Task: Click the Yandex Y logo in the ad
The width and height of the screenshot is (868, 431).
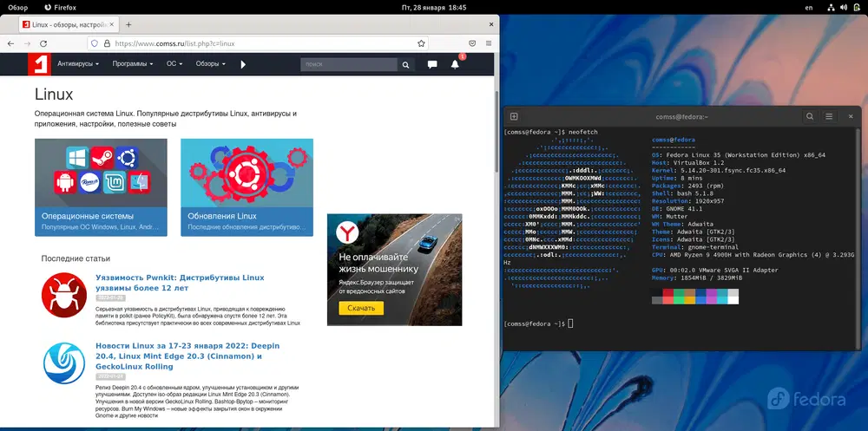Action: click(x=348, y=233)
